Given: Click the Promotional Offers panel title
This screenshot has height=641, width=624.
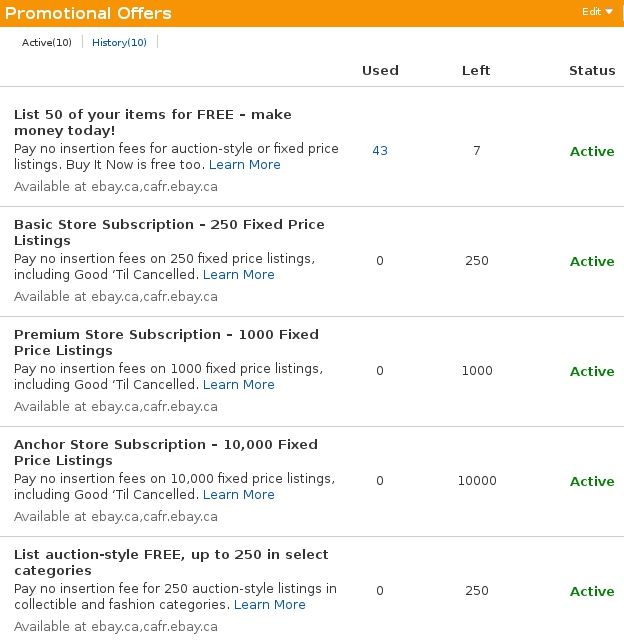Looking at the screenshot, I should point(88,13).
